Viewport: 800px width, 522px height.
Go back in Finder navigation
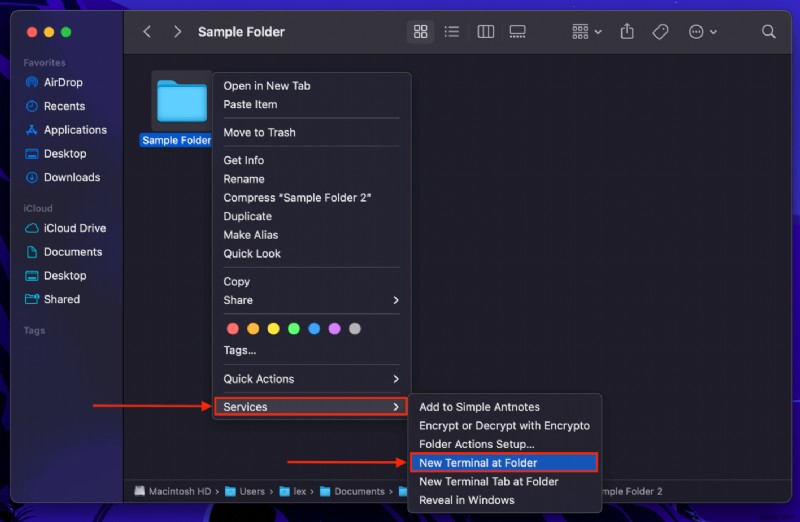(147, 32)
